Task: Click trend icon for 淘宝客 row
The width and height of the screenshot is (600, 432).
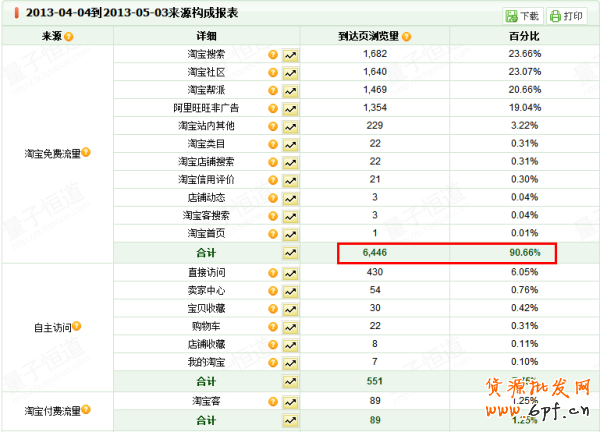Action: click(x=291, y=401)
